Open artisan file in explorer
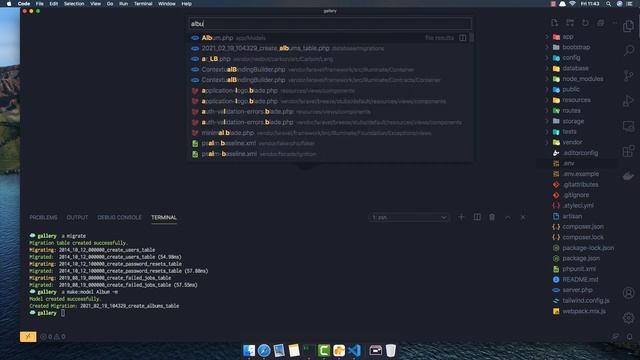Image resolution: width=640 pixels, height=360 pixels. [572, 216]
